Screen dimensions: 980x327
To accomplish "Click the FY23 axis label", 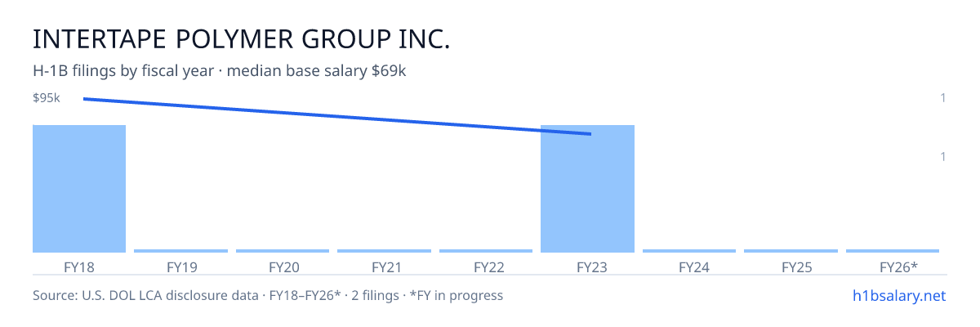I will [x=587, y=267].
